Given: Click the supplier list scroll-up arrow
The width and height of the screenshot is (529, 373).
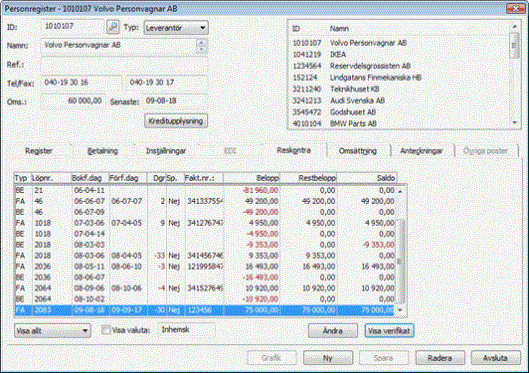Looking at the screenshot, I should pos(514,26).
